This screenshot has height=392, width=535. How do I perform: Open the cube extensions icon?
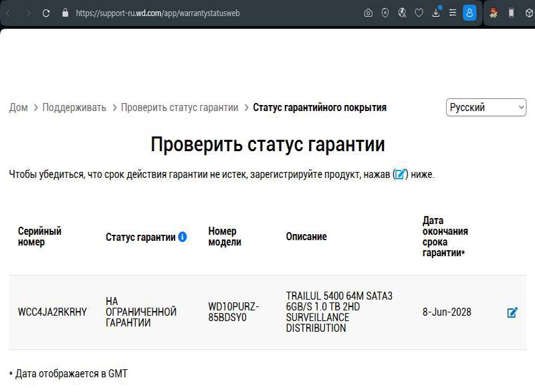pos(528,13)
